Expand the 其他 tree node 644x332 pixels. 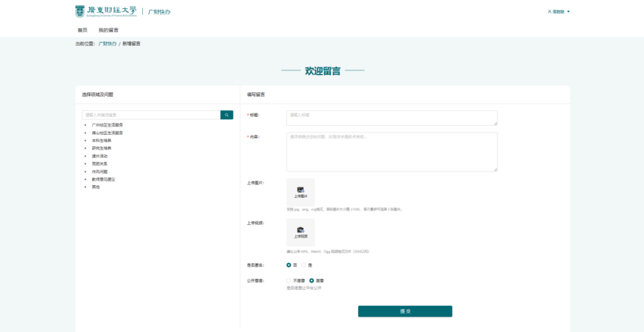pyautogui.click(x=85, y=187)
